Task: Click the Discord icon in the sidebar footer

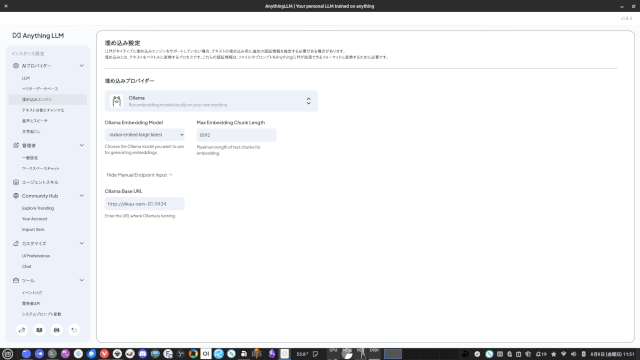Action: coord(57,330)
